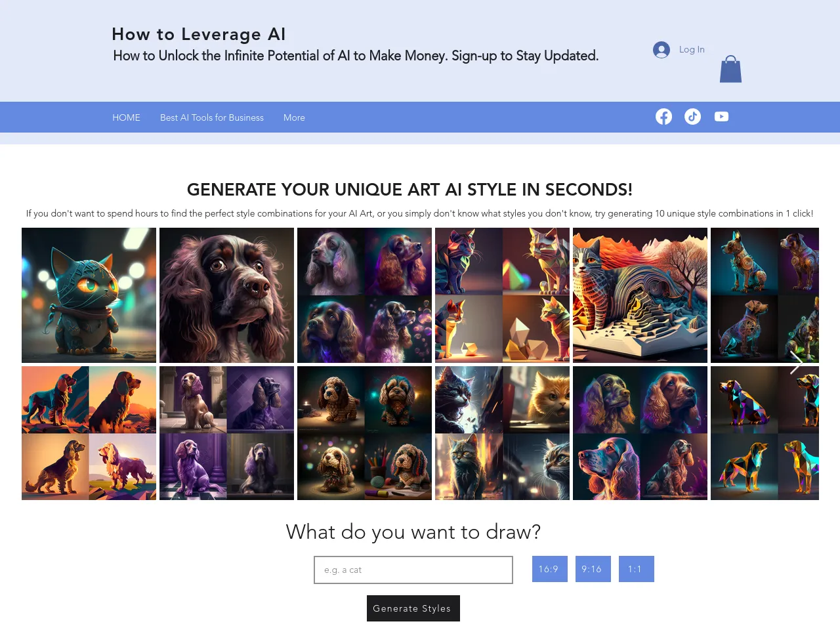Select the 16:9 aspect ratio
Image resolution: width=840 pixels, height=630 pixels.
click(x=549, y=569)
